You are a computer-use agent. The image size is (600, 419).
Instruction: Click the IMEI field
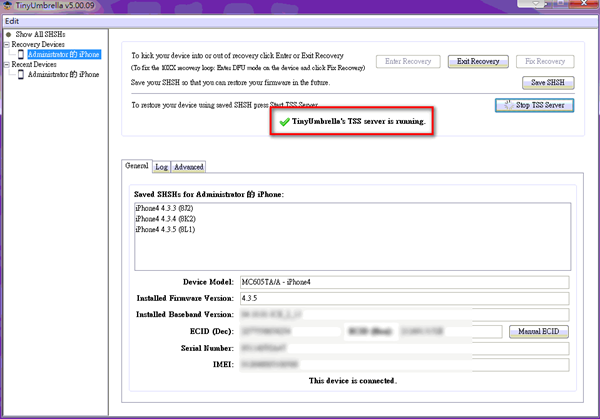pyautogui.click(x=404, y=365)
